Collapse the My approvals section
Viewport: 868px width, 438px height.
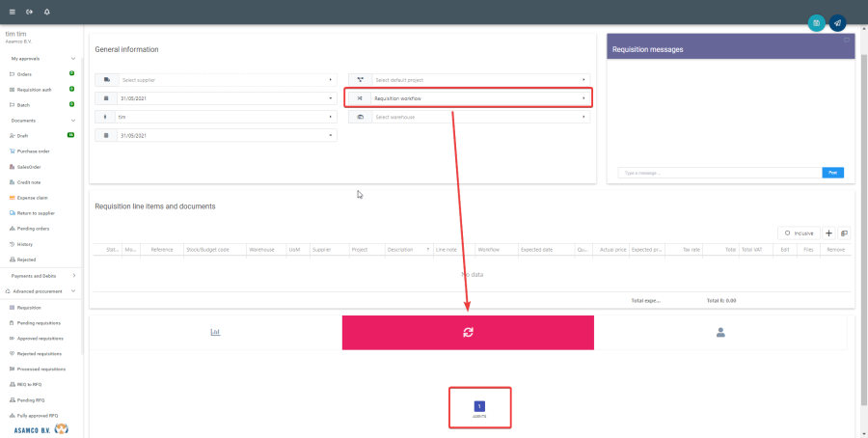tap(73, 59)
